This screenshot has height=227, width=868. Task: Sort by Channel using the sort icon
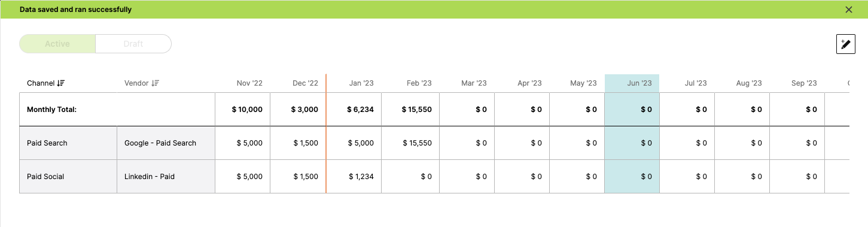coord(60,83)
